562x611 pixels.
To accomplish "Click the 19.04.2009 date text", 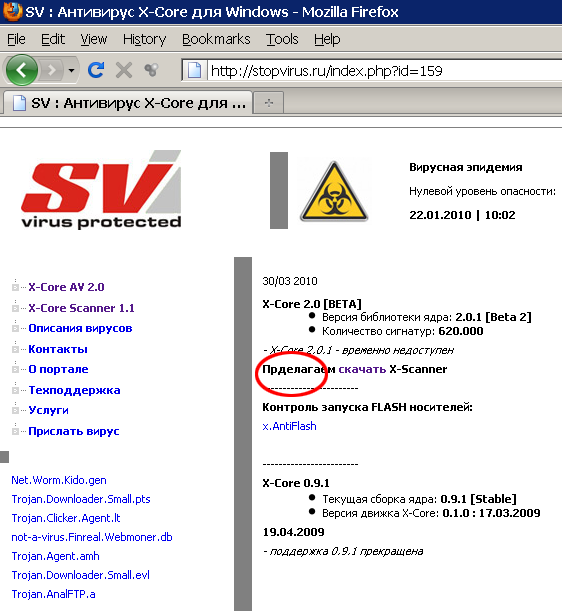I will (293, 532).
